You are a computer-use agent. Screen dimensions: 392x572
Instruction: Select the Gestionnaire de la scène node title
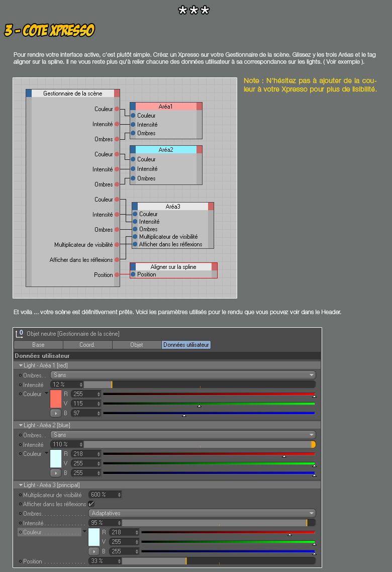click(73, 93)
